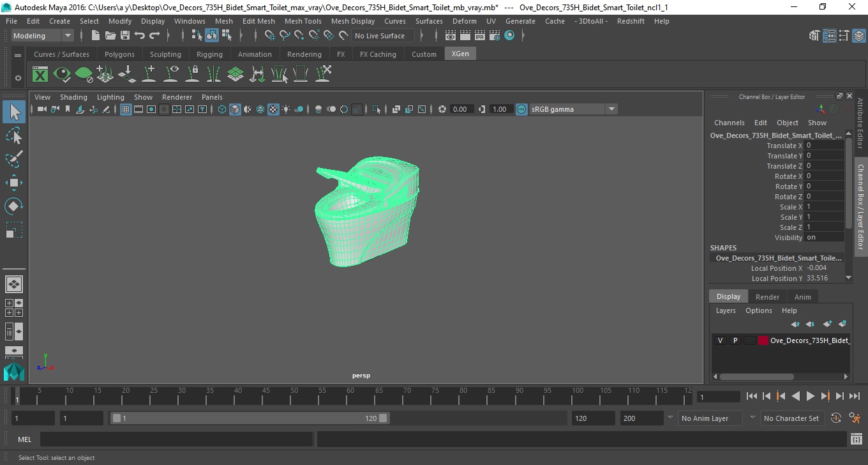
Task: Toggle color management ON button
Action: click(521, 109)
